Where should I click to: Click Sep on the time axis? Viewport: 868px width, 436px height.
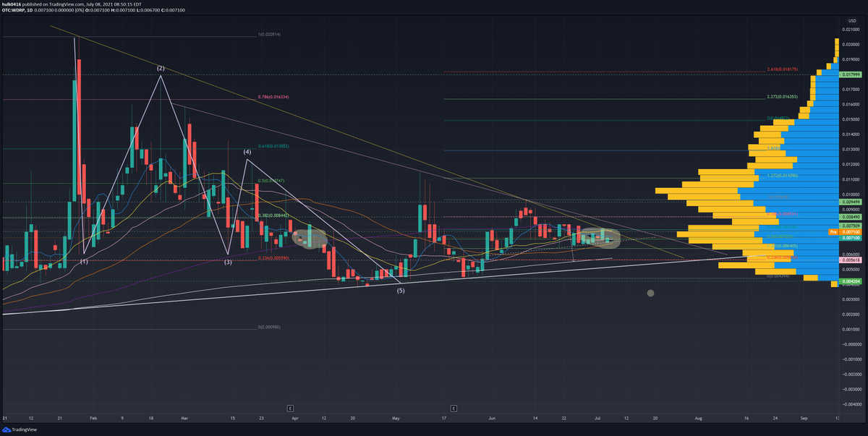(804, 418)
